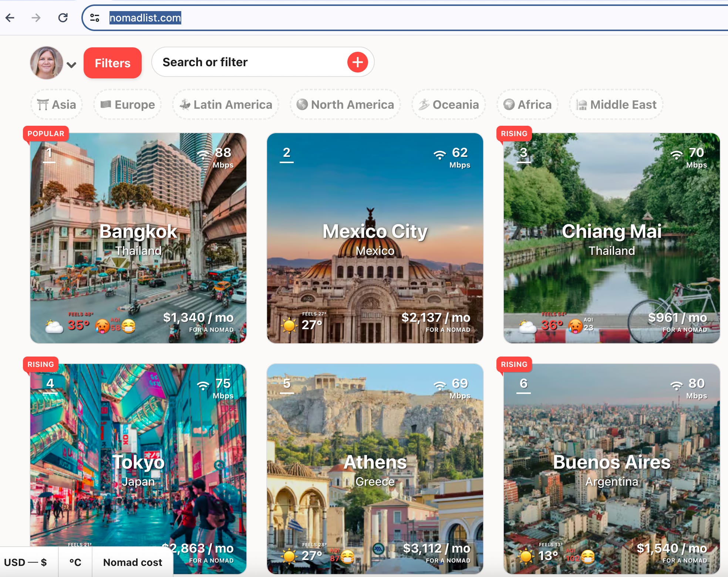Click the red plus icon in search
Viewport: 728px width, 577px height.
tap(357, 62)
